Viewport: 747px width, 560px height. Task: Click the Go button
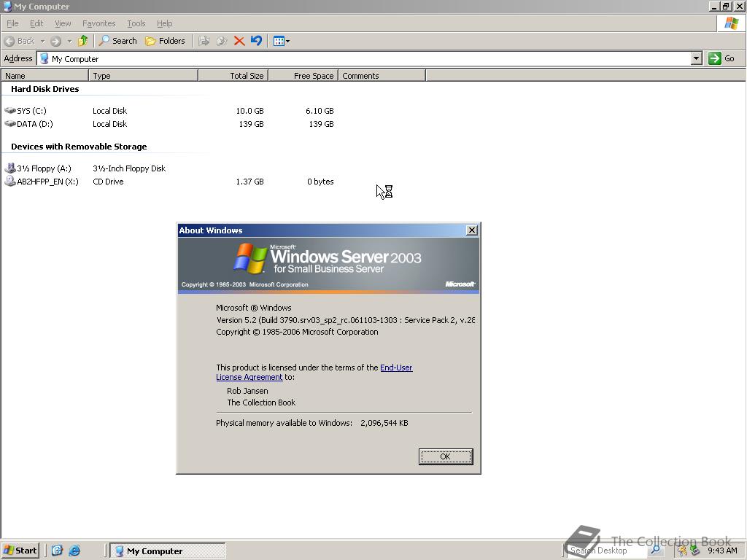tap(721, 58)
